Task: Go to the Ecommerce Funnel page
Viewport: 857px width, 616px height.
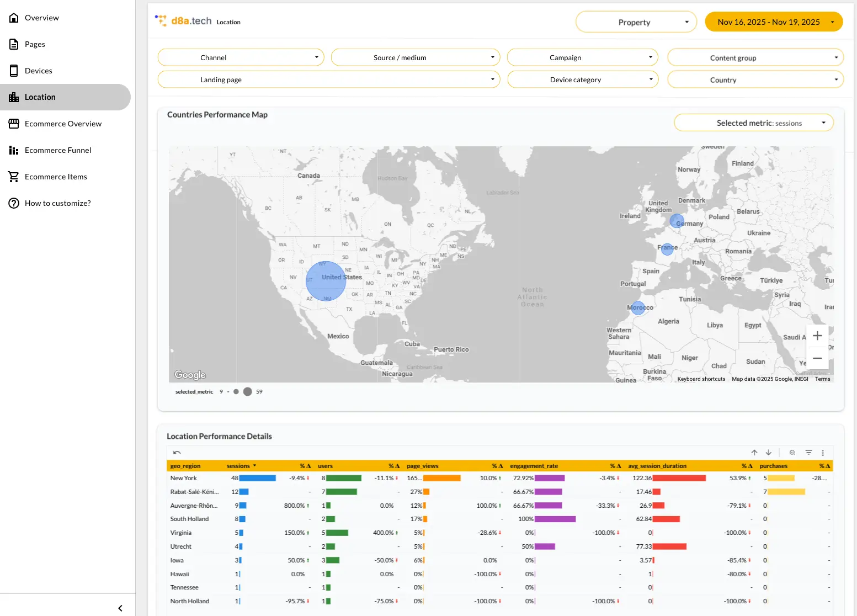Action: 58,150
